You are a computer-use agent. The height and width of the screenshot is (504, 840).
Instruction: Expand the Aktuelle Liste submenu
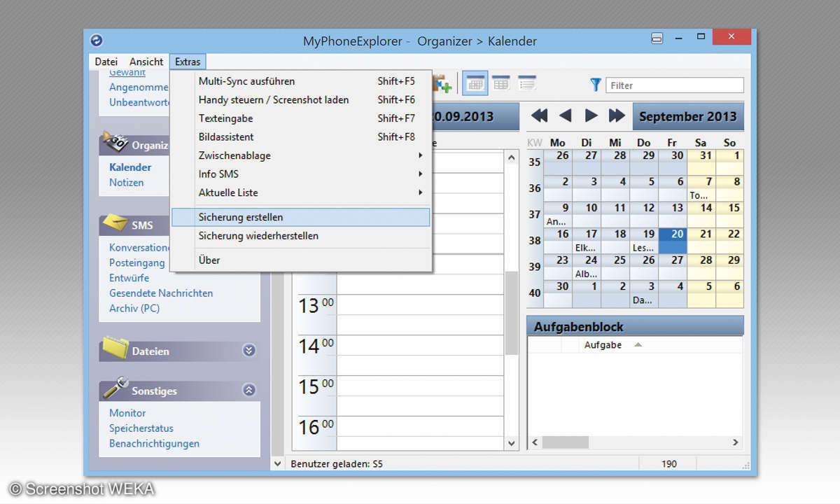[301, 192]
